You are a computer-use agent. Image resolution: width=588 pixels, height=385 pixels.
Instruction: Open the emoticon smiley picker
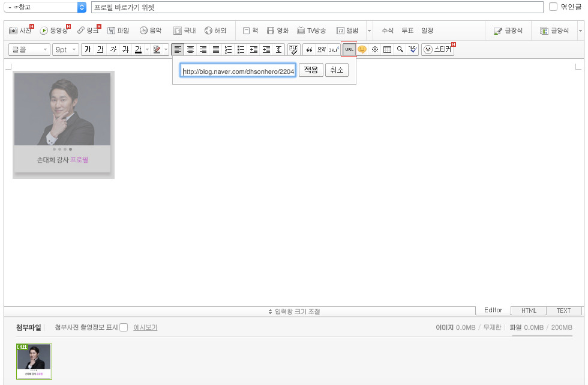click(362, 49)
